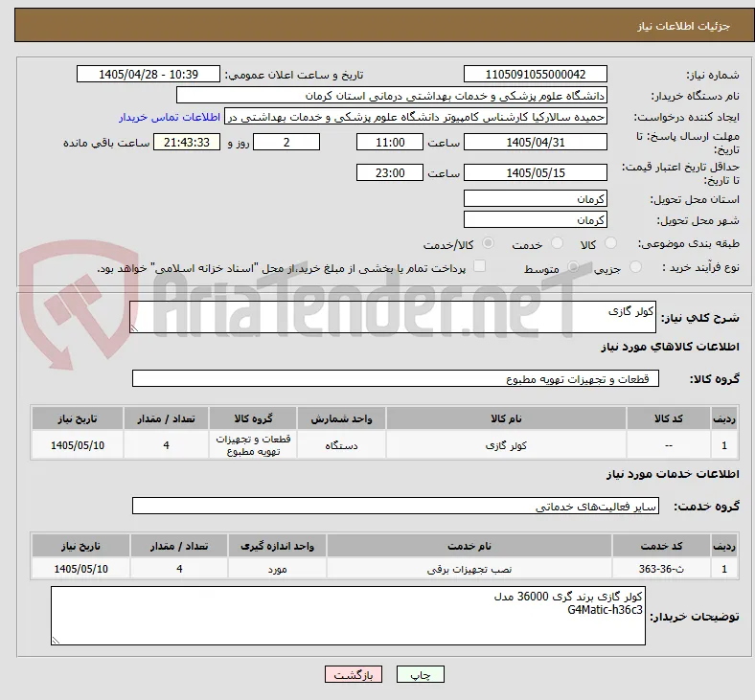Click the اطلاعات کالاهای مورد نیاز section heading
Viewport: 755px width, 700px height.
tap(670, 347)
